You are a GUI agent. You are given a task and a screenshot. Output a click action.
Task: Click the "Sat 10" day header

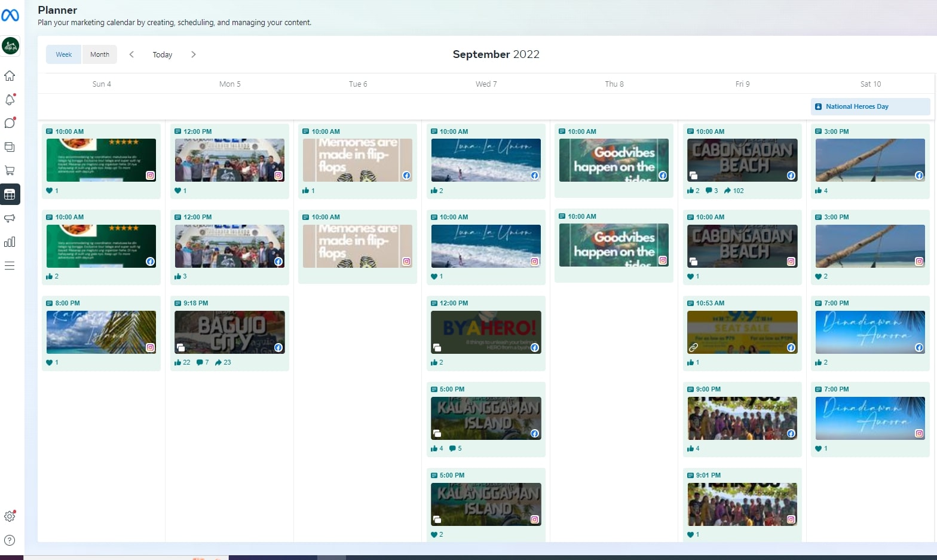click(x=871, y=84)
